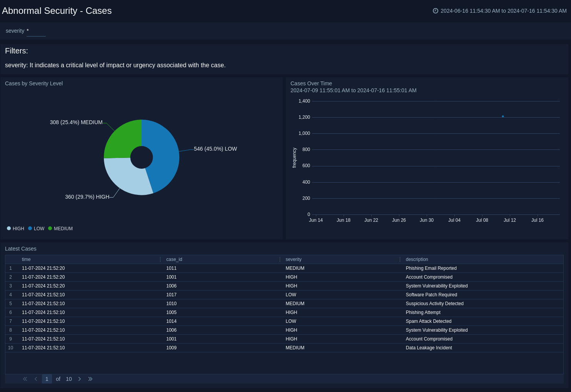
Task: Click the '546 (45.0%) LOW' pie label
Action: [215, 149]
